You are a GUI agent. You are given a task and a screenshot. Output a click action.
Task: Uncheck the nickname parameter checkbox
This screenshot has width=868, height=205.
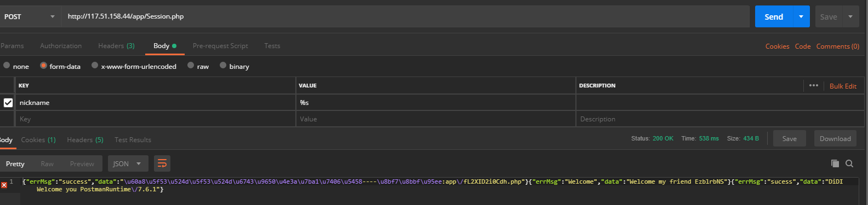(8, 103)
